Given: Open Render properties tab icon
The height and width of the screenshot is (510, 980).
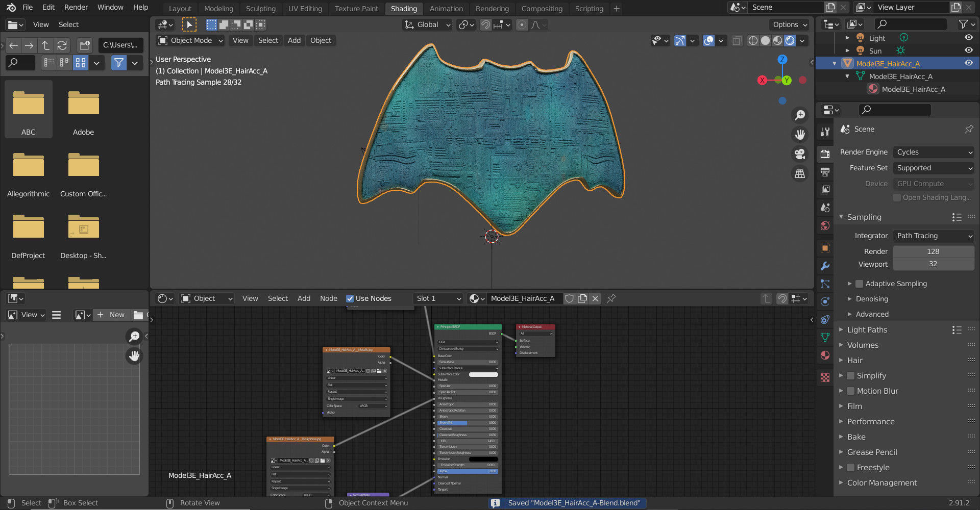Looking at the screenshot, I should 825,154.
